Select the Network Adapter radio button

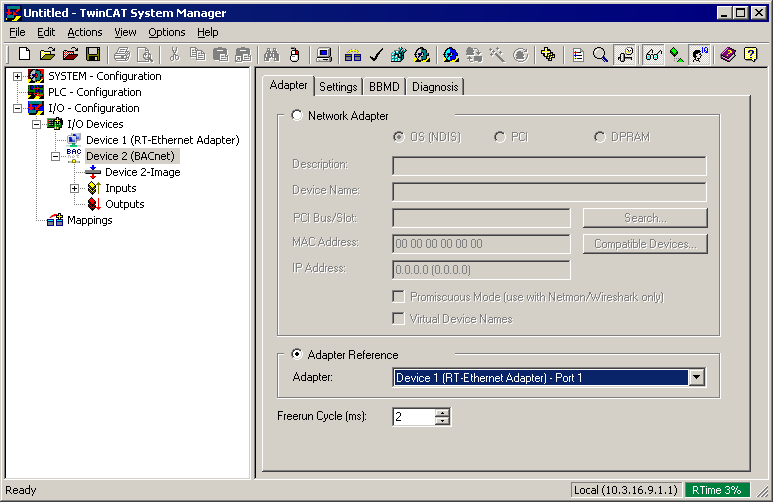coord(296,115)
